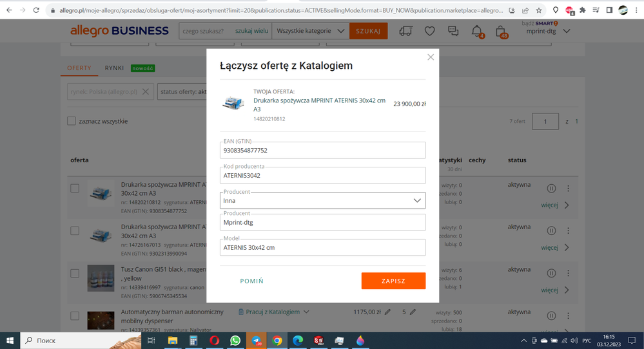The height and width of the screenshot is (349, 644).
Task: Close the Łączysz ofertę z Katalogiem dialog
Action: click(x=431, y=57)
